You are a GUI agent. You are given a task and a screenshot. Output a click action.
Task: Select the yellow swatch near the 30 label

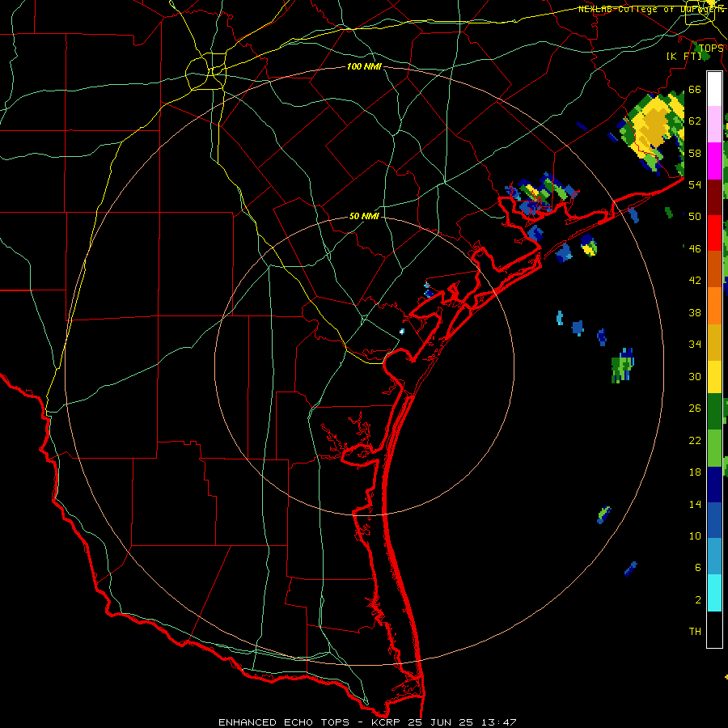(714, 377)
